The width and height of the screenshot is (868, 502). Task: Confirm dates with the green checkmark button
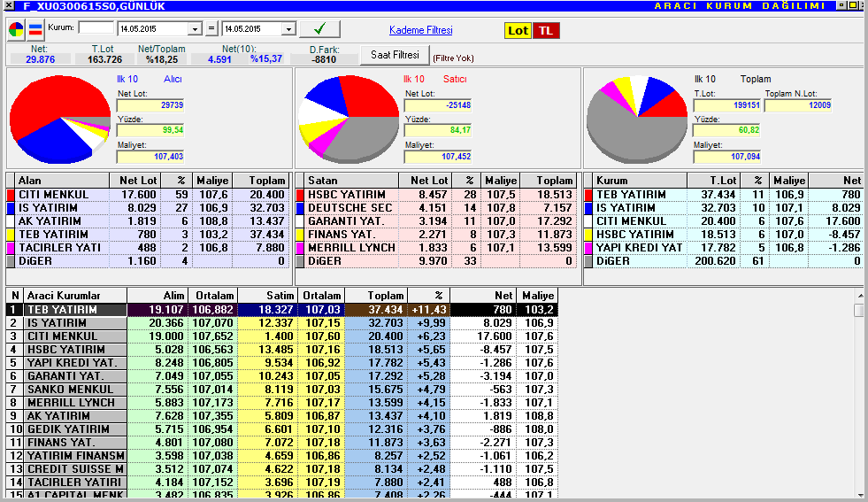pos(319,29)
